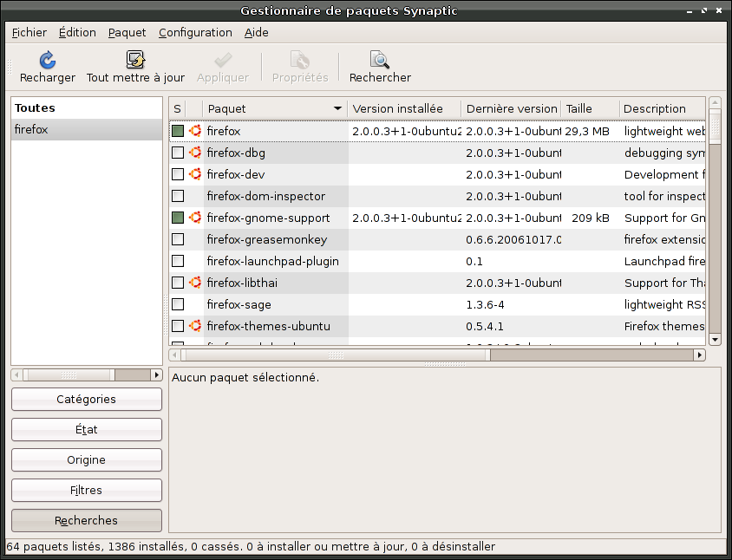Viewport: 732px width, 560px height.
Task: Click the Recharger reload icon
Action: (x=48, y=60)
